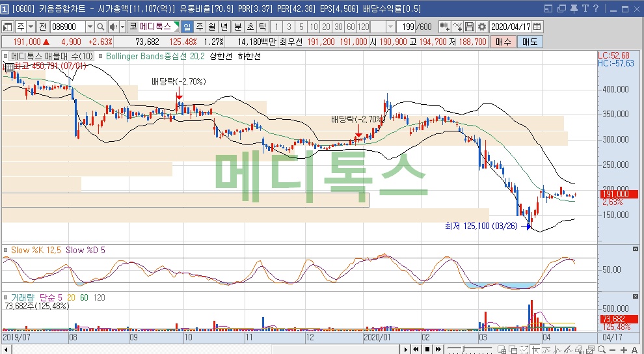Click the date field 2020/04/17
The width and height of the screenshot is (644, 354).
pos(511,27)
